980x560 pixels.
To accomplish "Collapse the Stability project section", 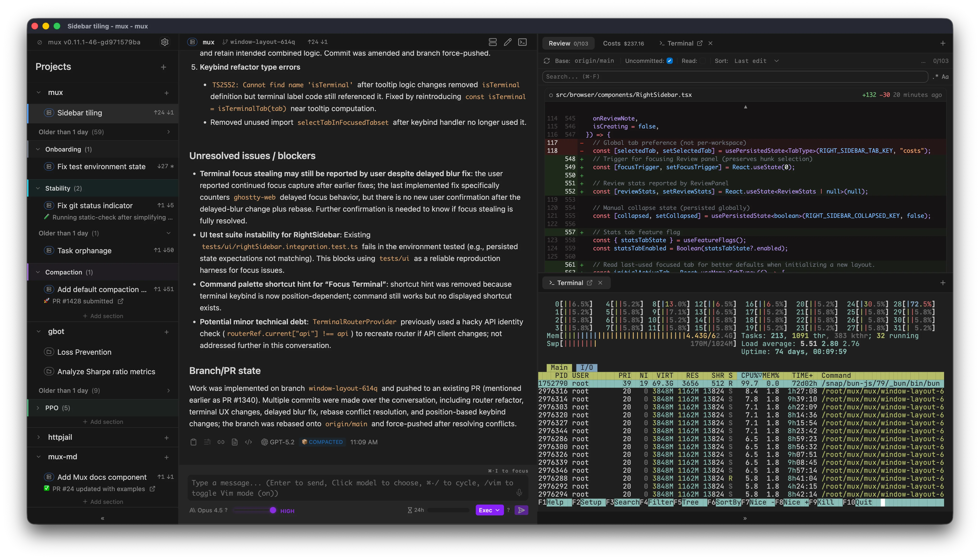I will pyautogui.click(x=38, y=188).
